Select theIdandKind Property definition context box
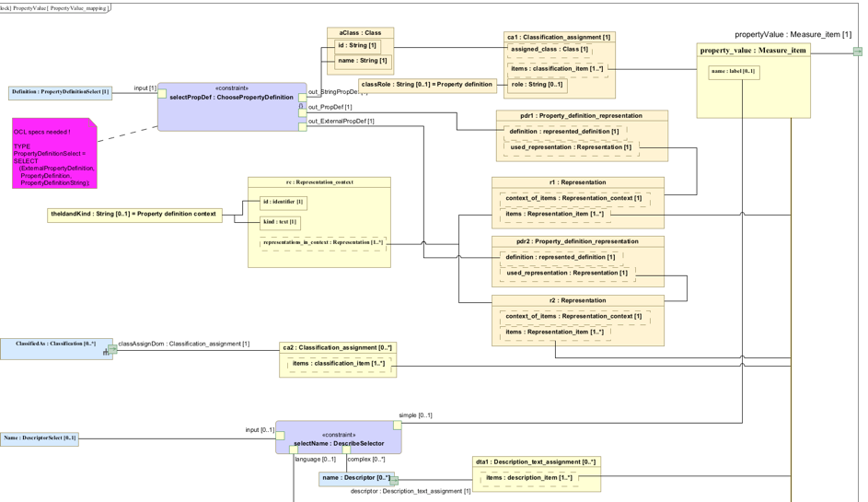The image size is (868, 502). click(134, 215)
